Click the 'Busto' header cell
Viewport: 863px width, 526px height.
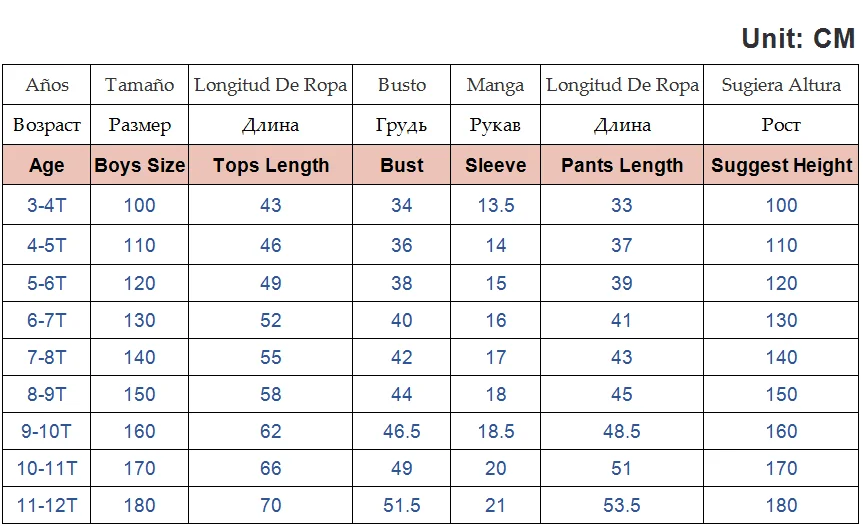click(402, 85)
